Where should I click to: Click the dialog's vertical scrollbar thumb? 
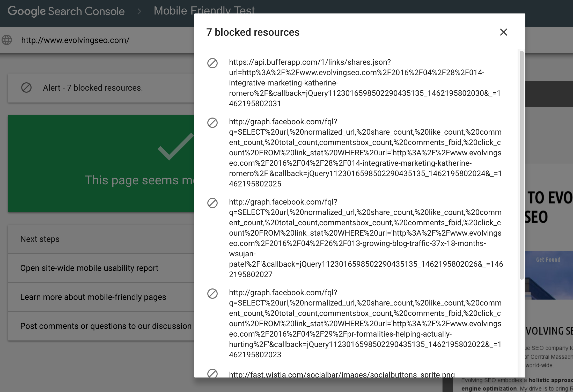pyautogui.click(x=521, y=166)
